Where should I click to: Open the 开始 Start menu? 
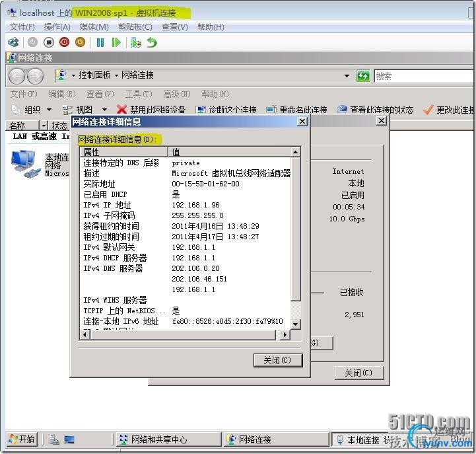(x=22, y=439)
